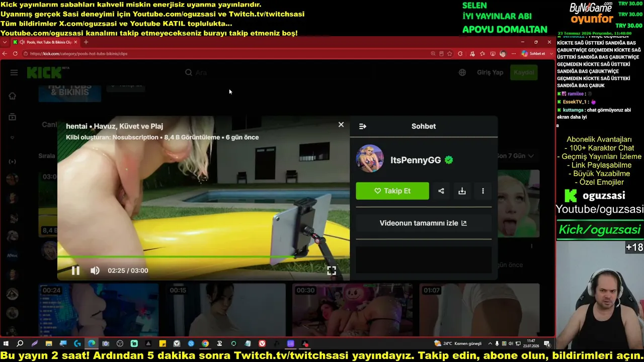644x362 pixels.
Task: Open Microsoft Edge from the taskbar
Action: (92, 344)
